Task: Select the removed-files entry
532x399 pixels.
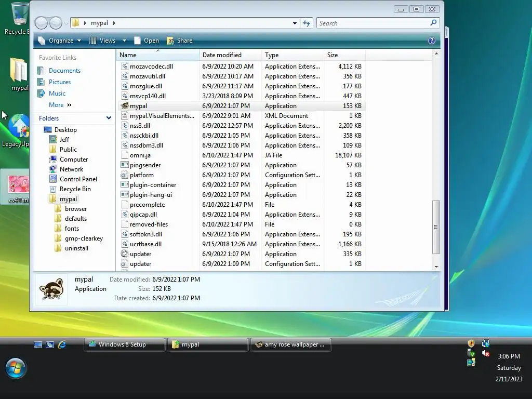Action: pos(242,224)
